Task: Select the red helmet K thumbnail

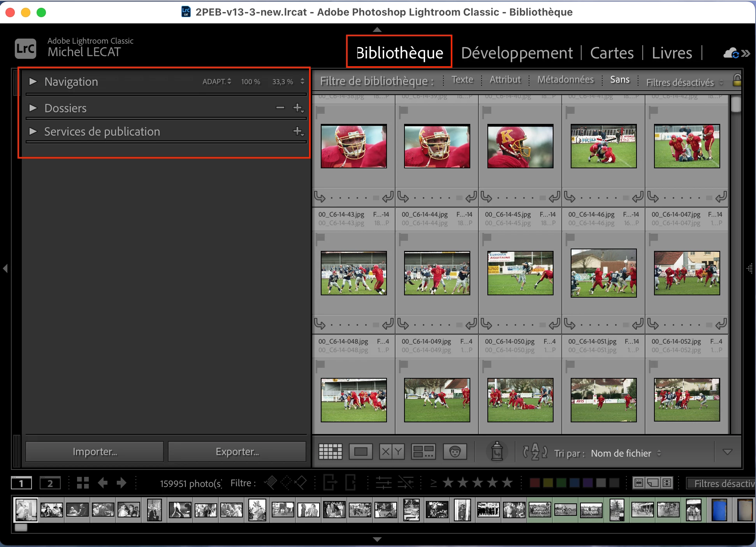Action: click(x=520, y=146)
